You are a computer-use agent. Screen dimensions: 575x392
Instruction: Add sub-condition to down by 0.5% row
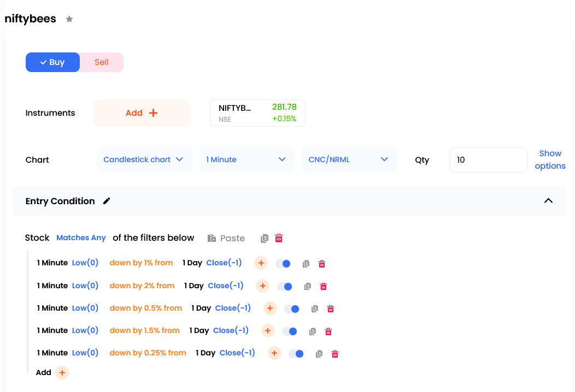pyautogui.click(x=270, y=308)
